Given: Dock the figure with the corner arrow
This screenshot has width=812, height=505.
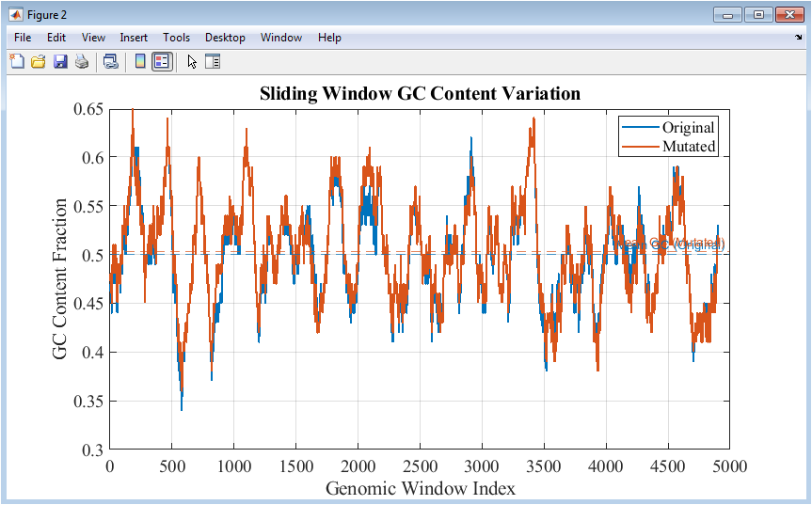Looking at the screenshot, I should point(799,38).
